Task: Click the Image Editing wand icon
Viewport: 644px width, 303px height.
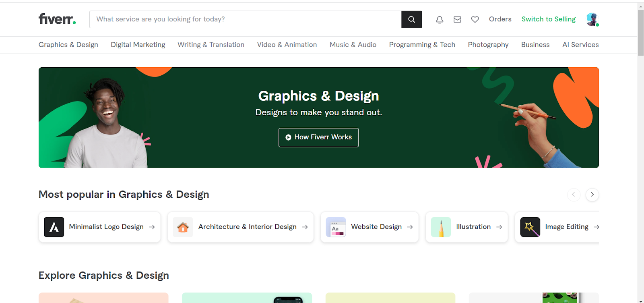Action: (530, 227)
